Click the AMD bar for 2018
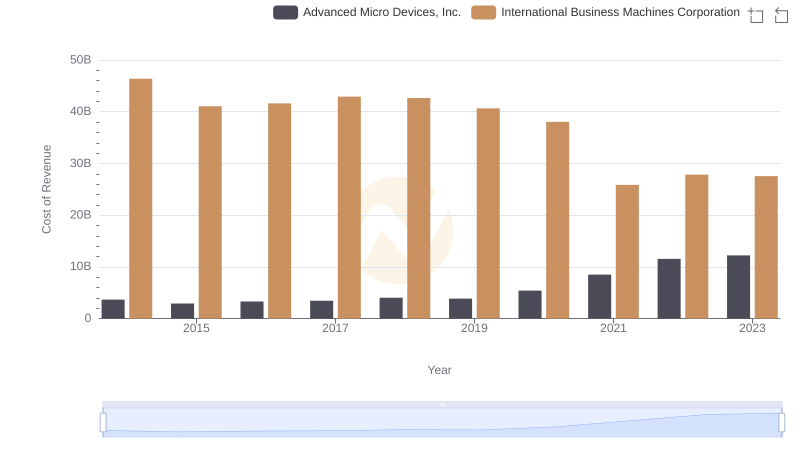 click(391, 308)
